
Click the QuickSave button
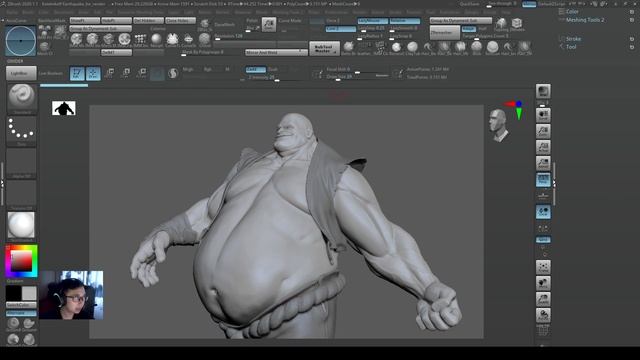pyautogui.click(x=469, y=4)
